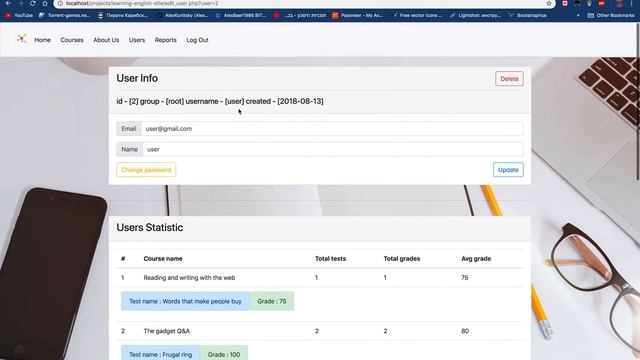The image size is (640, 360).
Task: Open the Other Bookmarks folder
Action: 611,16
